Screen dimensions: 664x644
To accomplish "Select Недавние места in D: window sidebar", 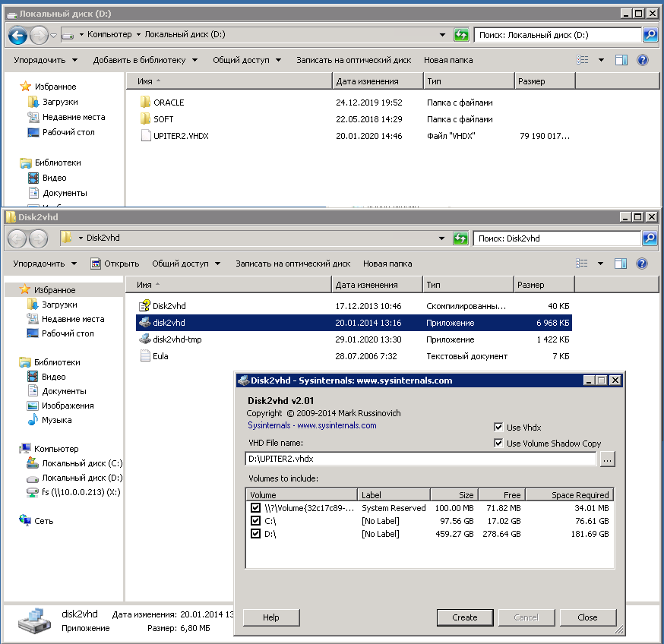I will coord(66,117).
